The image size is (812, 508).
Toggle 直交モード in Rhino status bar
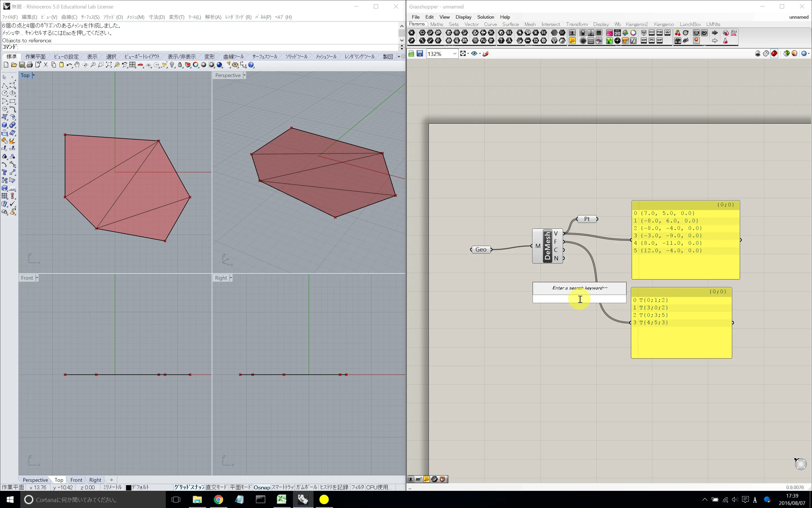pos(217,487)
